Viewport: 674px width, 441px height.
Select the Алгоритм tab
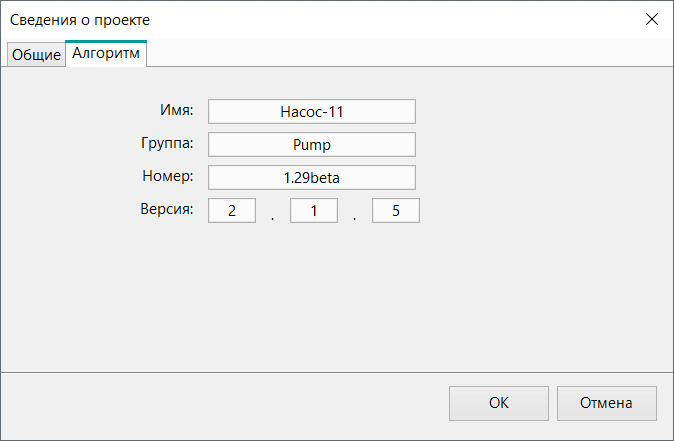pos(107,54)
